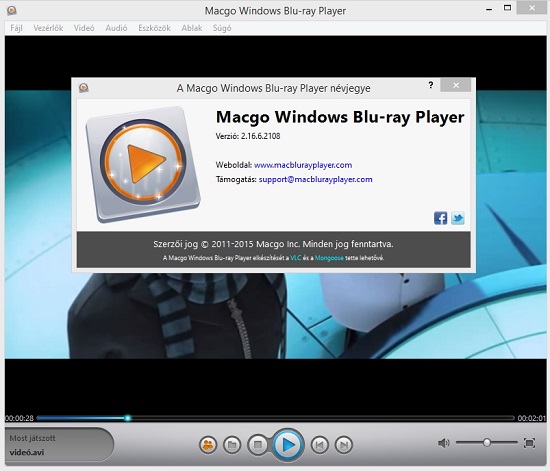Click the seek bar's remaining track

[x=323, y=418]
